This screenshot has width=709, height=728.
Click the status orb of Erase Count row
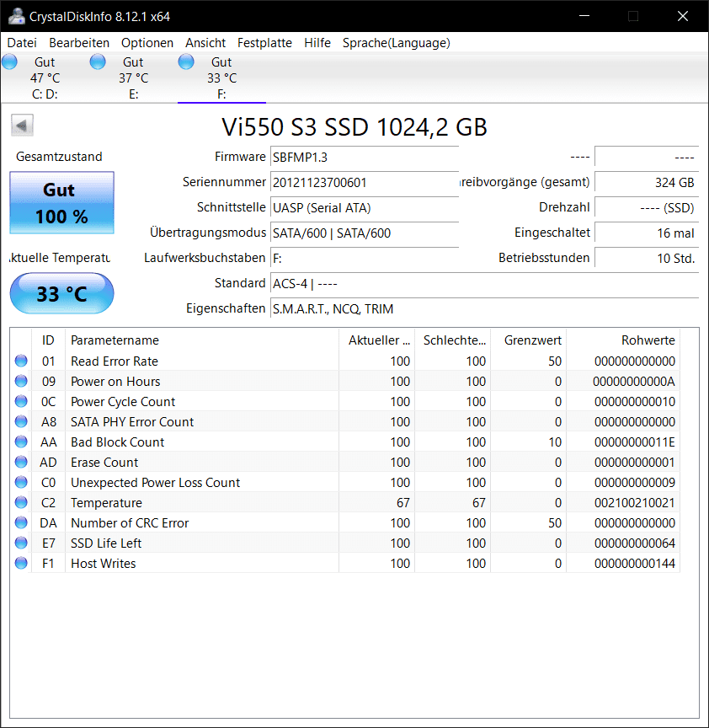[21, 462]
